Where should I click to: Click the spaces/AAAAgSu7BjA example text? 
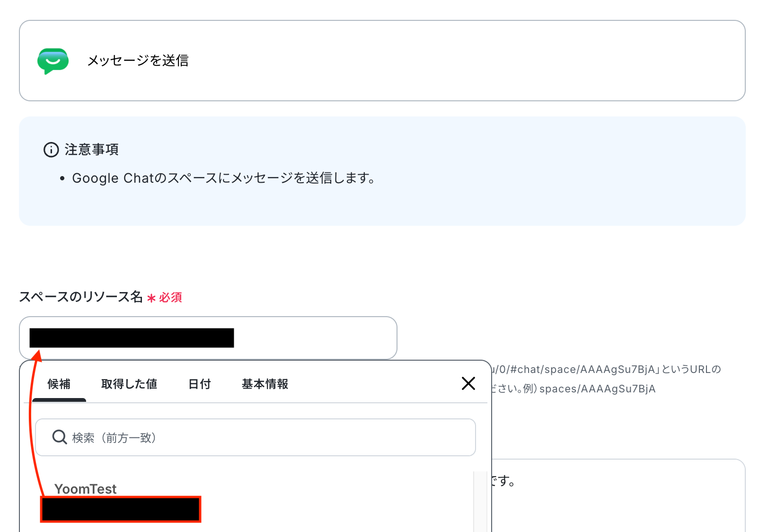point(597,389)
